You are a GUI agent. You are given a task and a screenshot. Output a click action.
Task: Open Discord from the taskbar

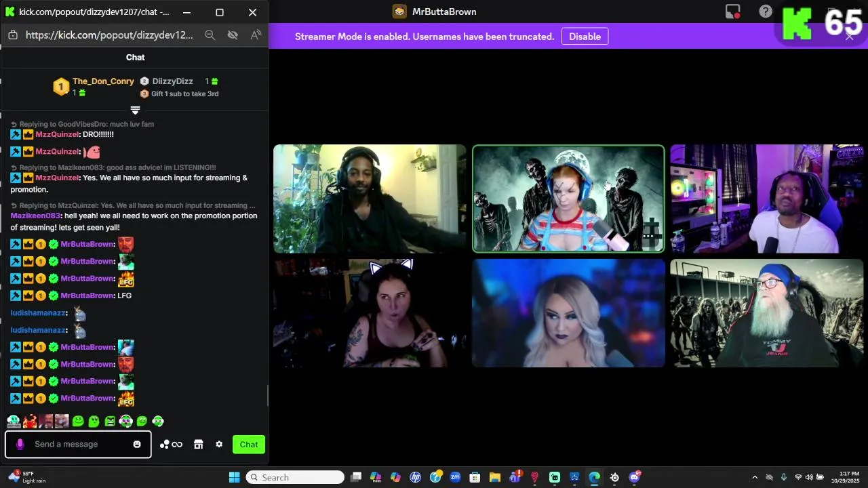click(x=635, y=477)
